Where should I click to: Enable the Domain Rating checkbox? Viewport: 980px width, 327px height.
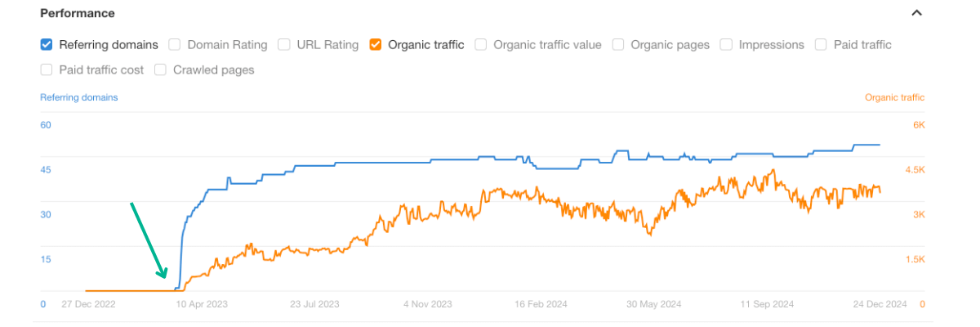pyautogui.click(x=175, y=45)
